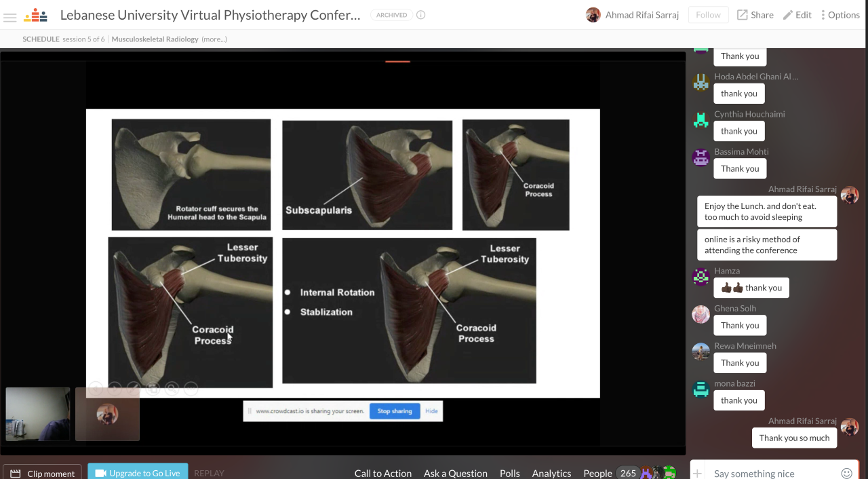
Task: Expand schedule with the (more...) link
Action: (x=214, y=39)
